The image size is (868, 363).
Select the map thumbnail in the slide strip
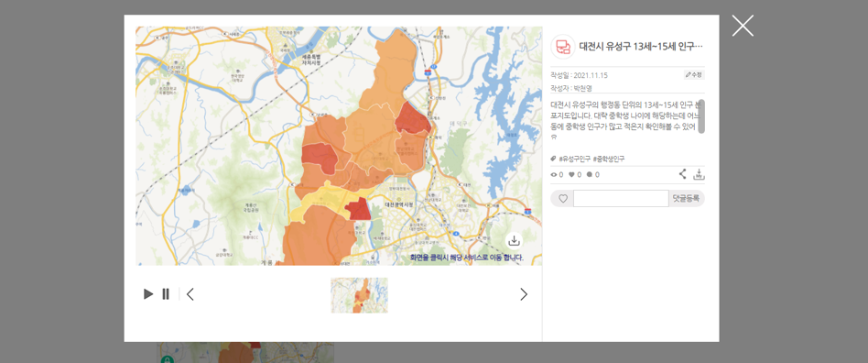click(x=359, y=295)
